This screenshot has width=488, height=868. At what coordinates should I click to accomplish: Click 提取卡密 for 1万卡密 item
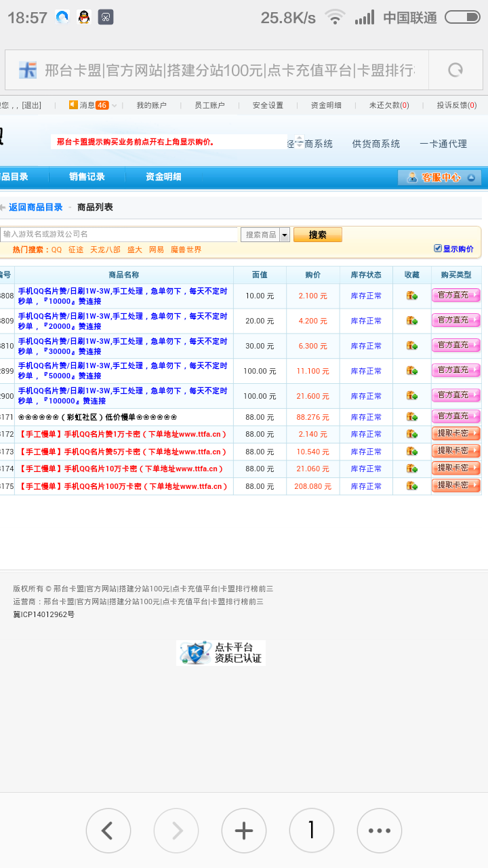pos(455,433)
